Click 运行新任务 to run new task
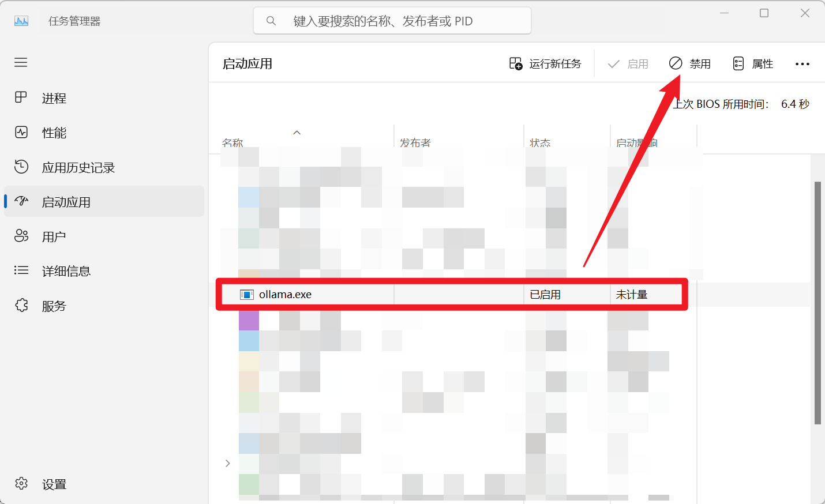The height and width of the screenshot is (504, 825). pos(545,64)
